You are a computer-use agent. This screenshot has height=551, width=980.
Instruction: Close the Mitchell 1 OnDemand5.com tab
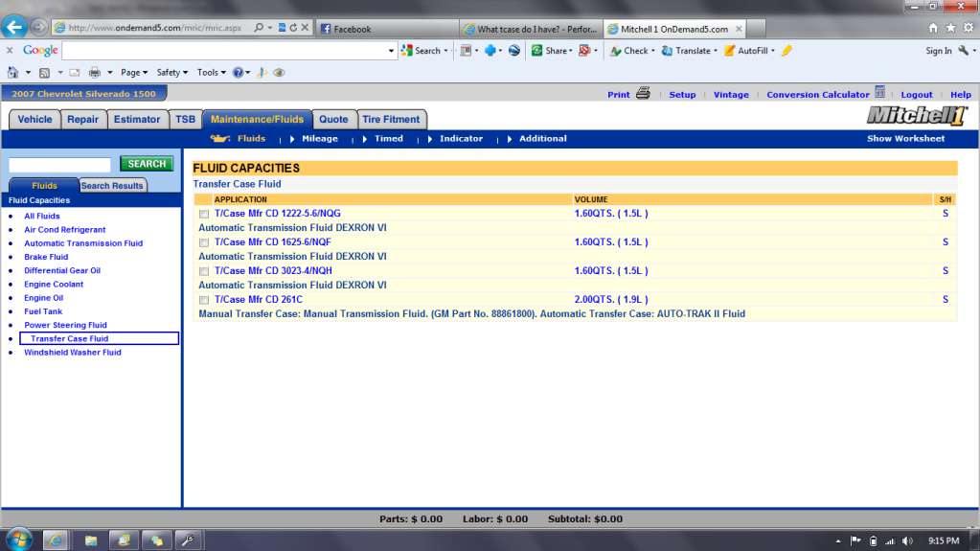point(739,29)
